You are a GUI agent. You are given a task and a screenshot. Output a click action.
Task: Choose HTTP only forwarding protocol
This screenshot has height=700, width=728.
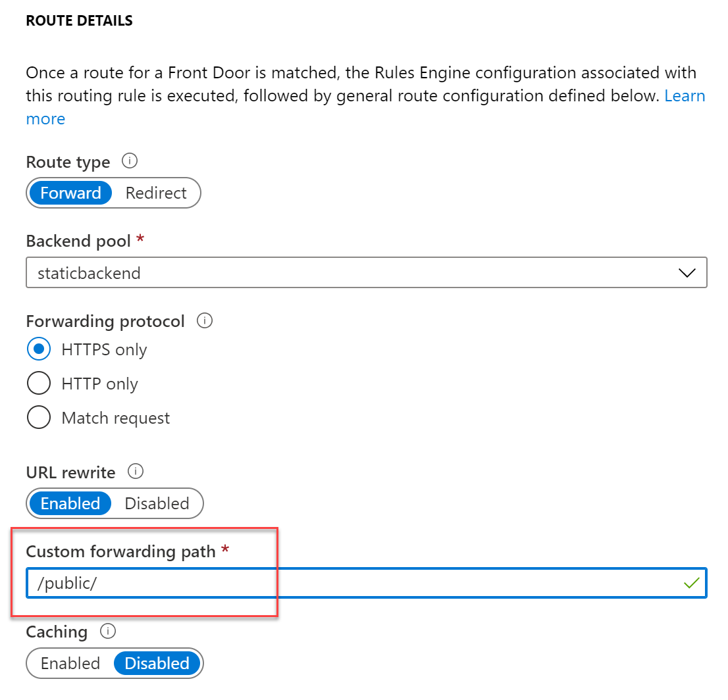[x=39, y=384]
